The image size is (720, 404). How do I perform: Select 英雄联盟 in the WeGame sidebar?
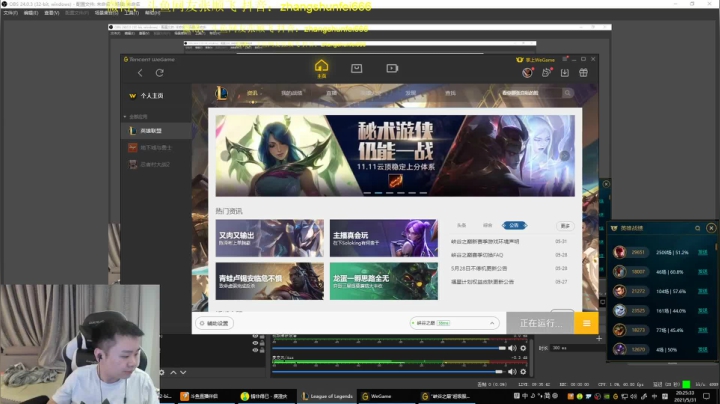156,131
